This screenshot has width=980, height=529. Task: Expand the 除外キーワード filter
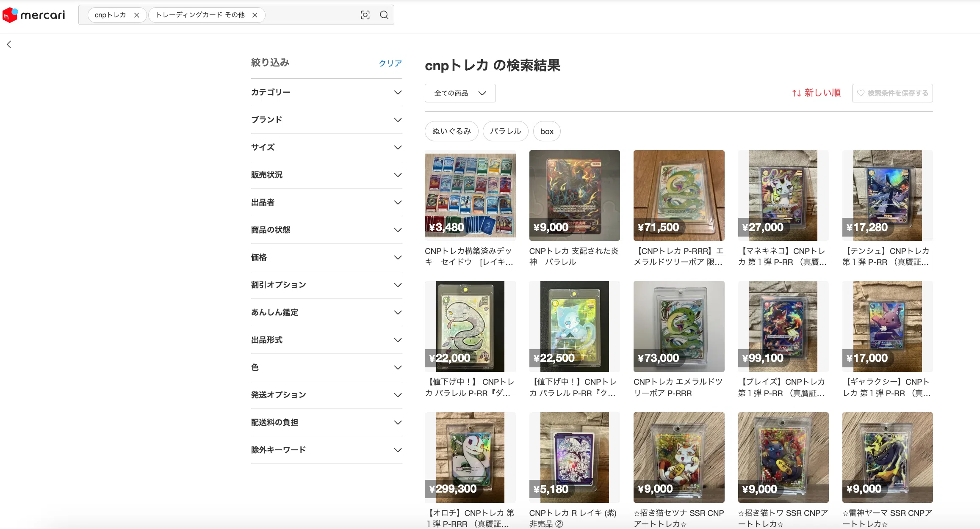click(327, 450)
